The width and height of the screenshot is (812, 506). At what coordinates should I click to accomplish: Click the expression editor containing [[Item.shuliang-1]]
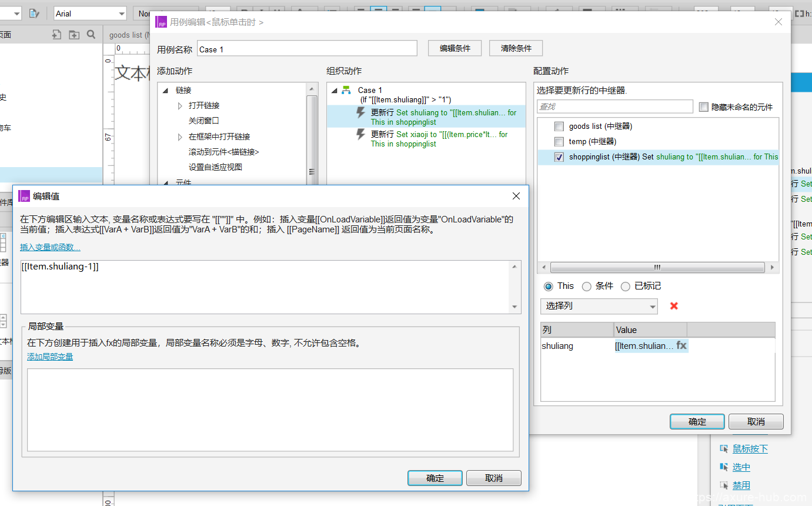coord(265,287)
